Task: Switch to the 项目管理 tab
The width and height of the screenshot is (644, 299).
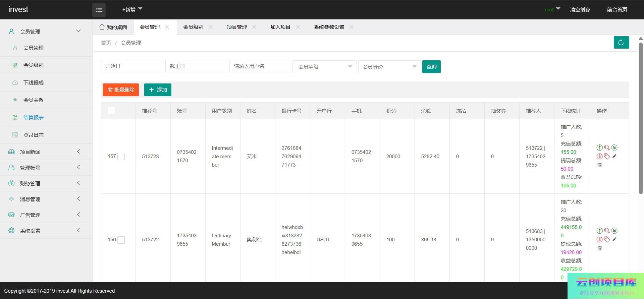Action: coord(237,27)
